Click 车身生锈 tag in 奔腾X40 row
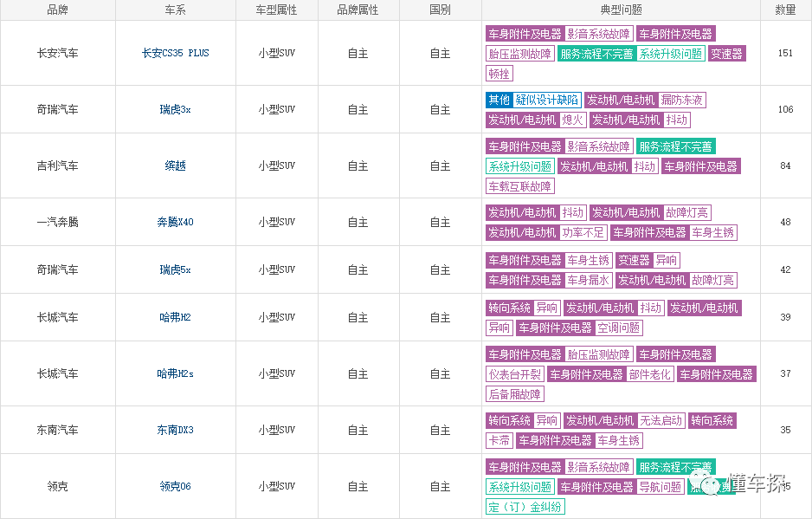Image resolution: width=812 pixels, height=519 pixels. (x=712, y=233)
